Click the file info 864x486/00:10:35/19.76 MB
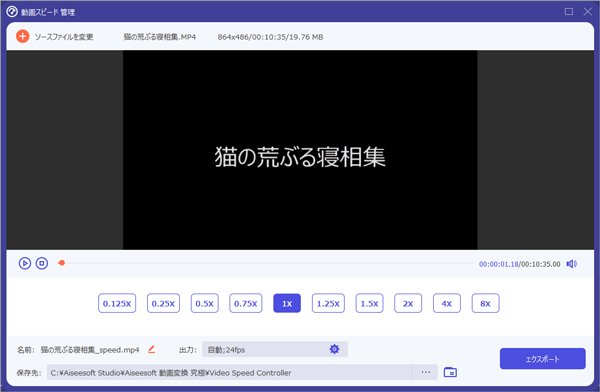Viewport: 600px width, 392px height. tap(270, 37)
